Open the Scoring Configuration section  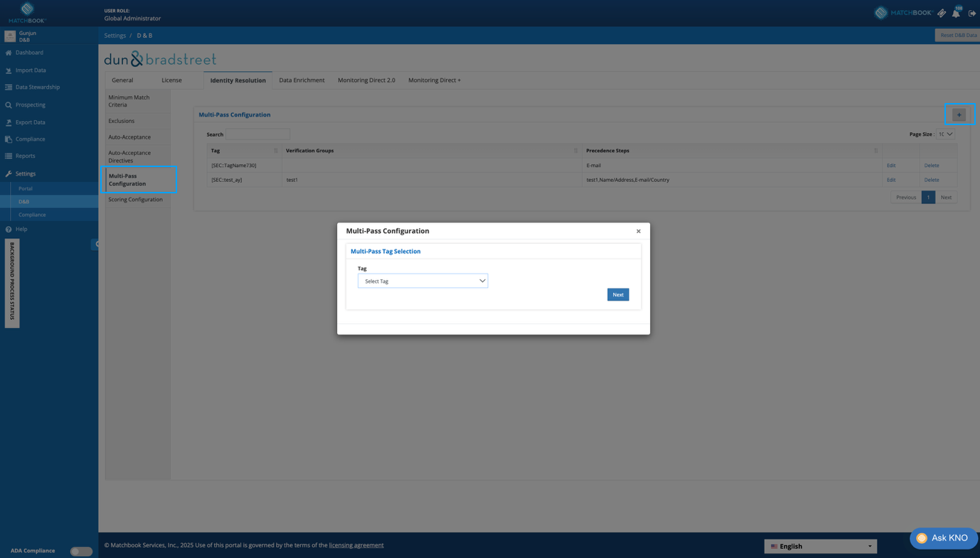coord(137,200)
